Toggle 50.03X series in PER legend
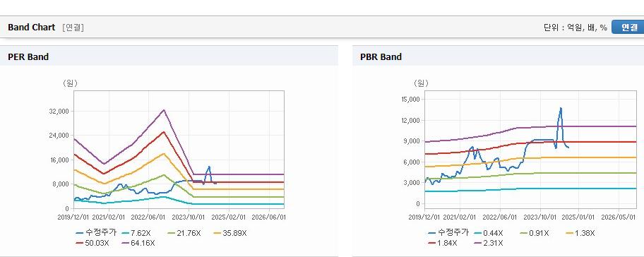 pos(93,243)
